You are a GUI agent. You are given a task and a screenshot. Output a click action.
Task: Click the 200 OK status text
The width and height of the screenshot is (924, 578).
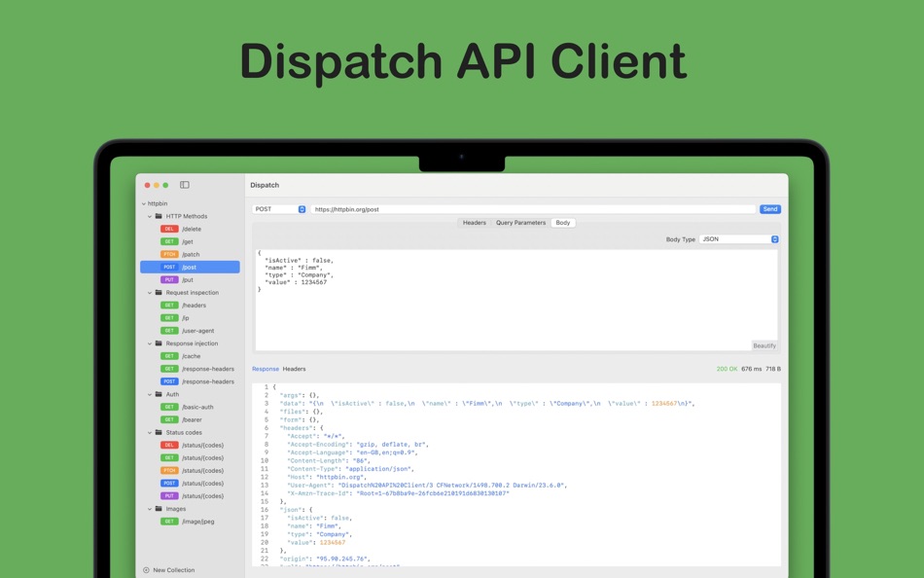click(727, 369)
